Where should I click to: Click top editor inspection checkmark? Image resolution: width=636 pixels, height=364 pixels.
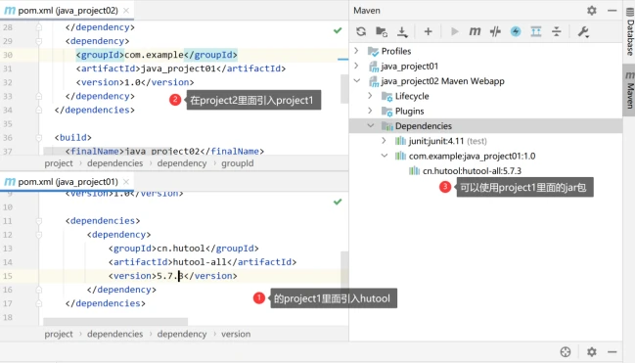click(338, 30)
